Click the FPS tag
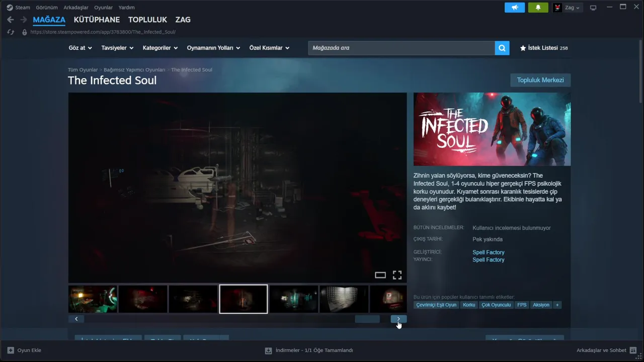The height and width of the screenshot is (362, 644). 522,305
